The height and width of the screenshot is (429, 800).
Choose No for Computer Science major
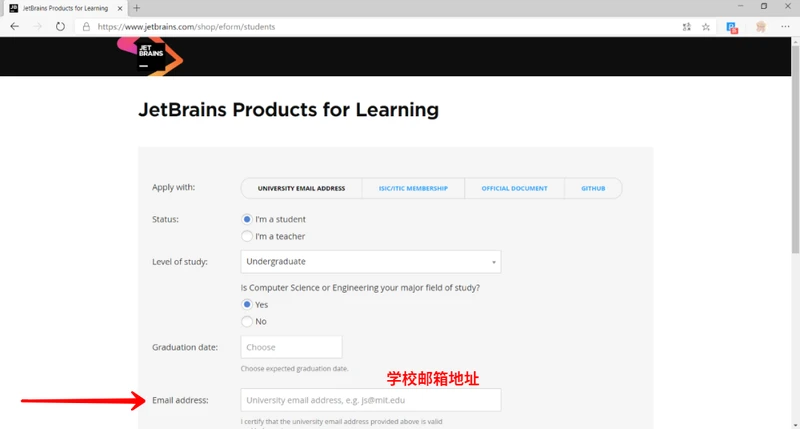[x=247, y=321]
